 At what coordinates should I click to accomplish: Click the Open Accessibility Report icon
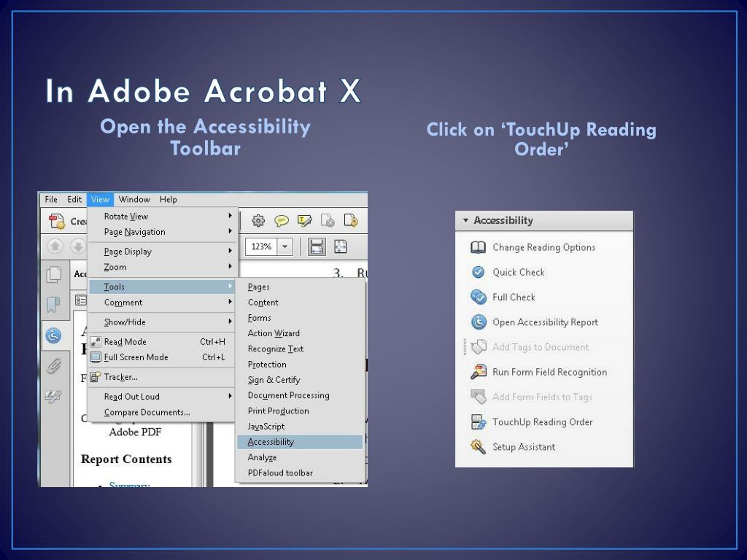(479, 322)
